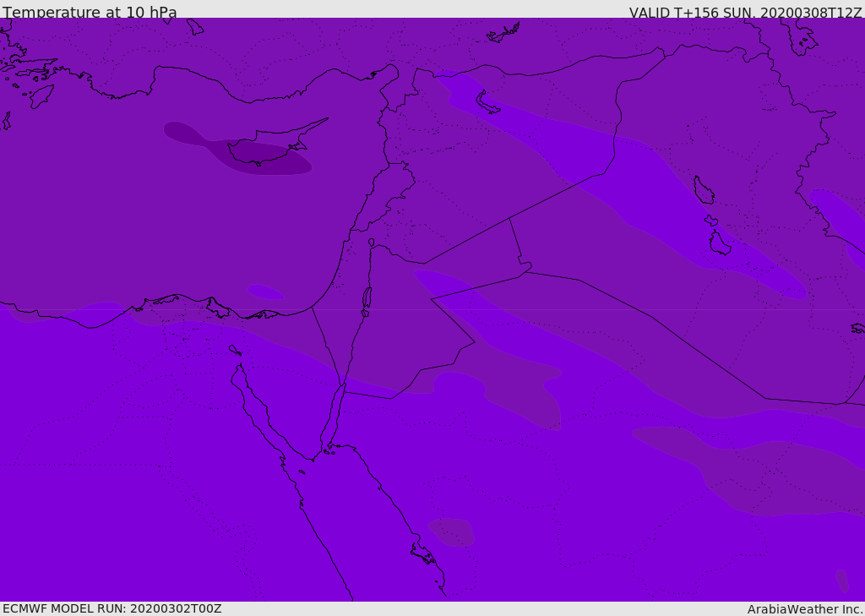The image size is (865, 616).
Task: Click the 'ECMWF MODEL RUN: 20200302T00Z' footer text
Action: [112, 608]
